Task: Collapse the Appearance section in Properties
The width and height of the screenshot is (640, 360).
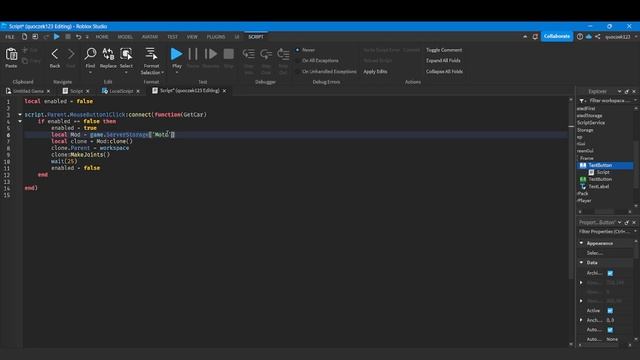Action: click(x=581, y=243)
